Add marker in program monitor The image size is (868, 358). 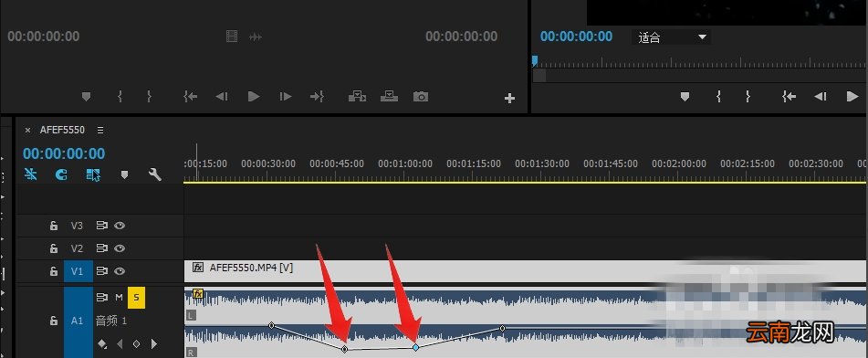pos(685,97)
